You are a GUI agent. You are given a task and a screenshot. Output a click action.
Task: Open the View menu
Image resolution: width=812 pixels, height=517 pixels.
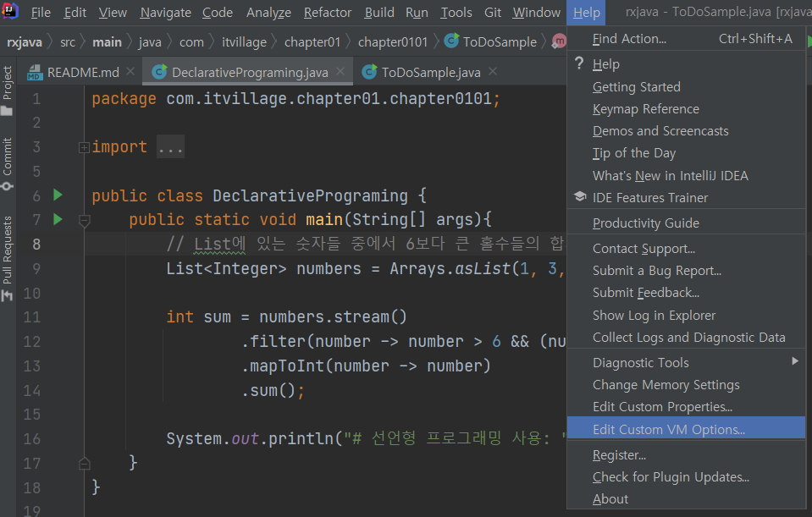pyautogui.click(x=113, y=13)
